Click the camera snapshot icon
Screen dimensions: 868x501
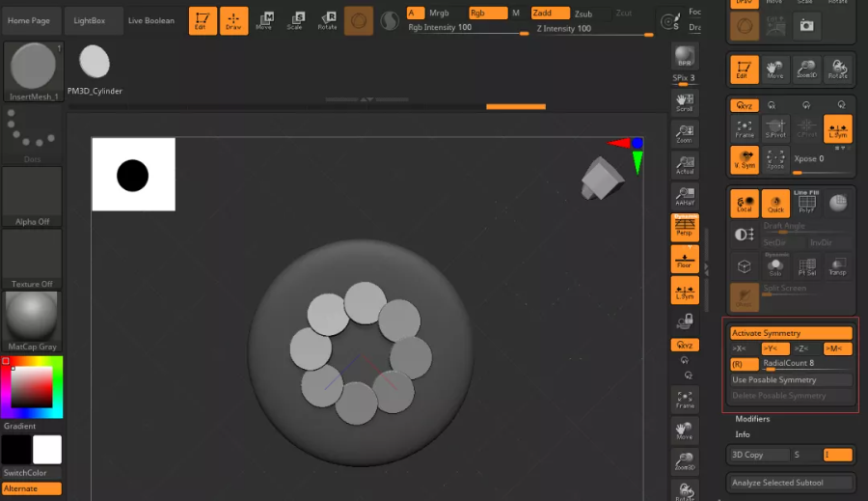[806, 25]
